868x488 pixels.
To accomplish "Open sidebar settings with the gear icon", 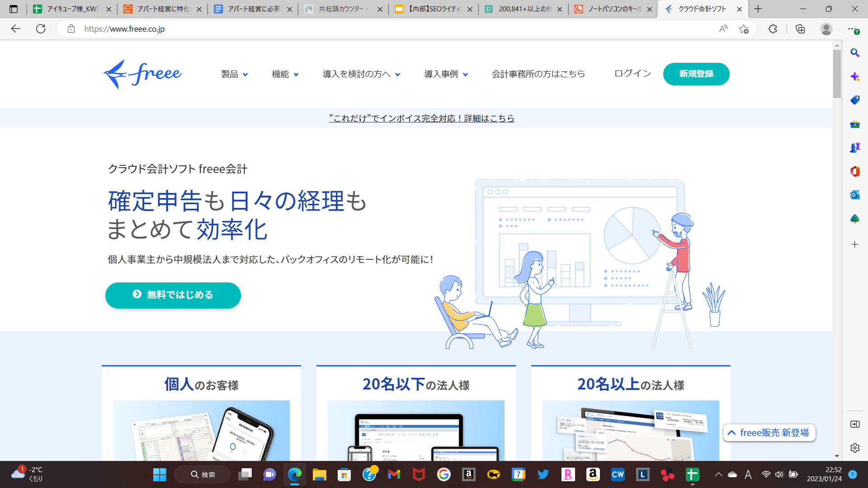I will pos(854,448).
